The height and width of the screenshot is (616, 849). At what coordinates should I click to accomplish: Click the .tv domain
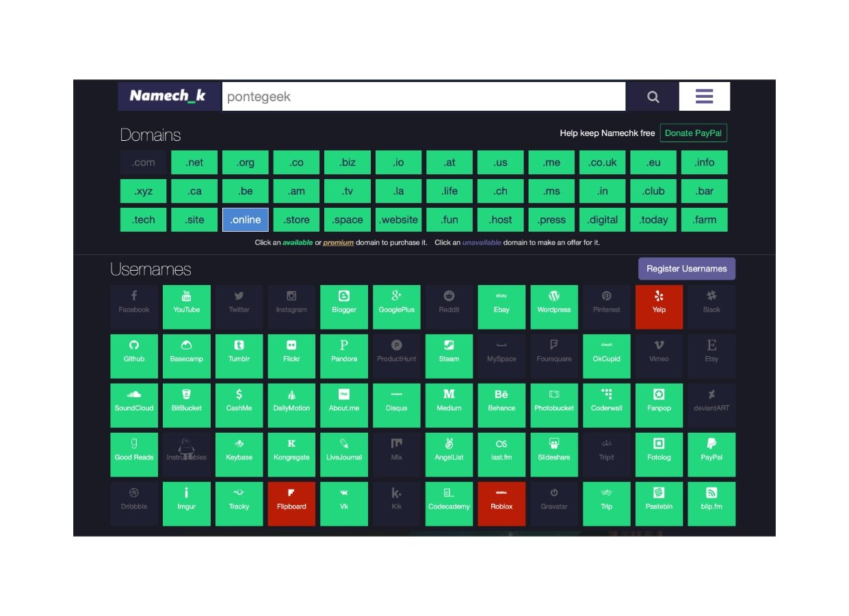pyautogui.click(x=348, y=191)
